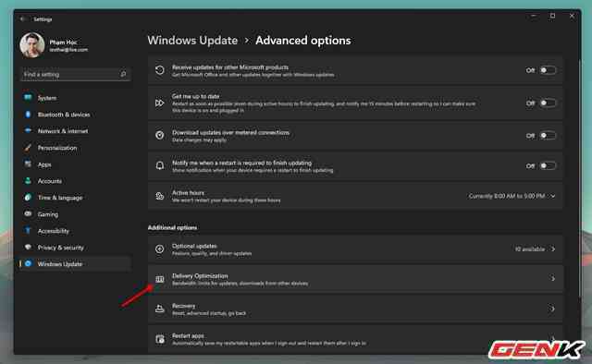Click the Currently 8:00 AM to 5:00 PM value
The height and width of the screenshot is (364, 592).
[x=507, y=196]
